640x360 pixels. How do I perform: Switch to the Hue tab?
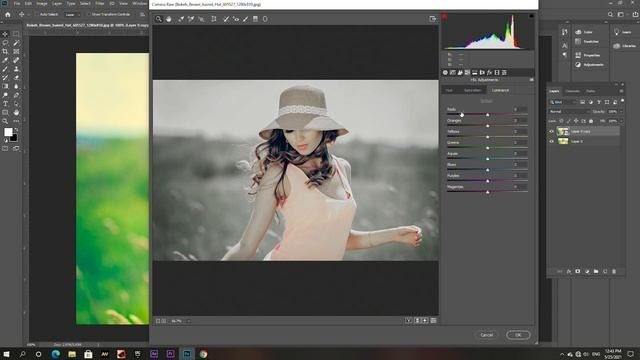coord(449,90)
